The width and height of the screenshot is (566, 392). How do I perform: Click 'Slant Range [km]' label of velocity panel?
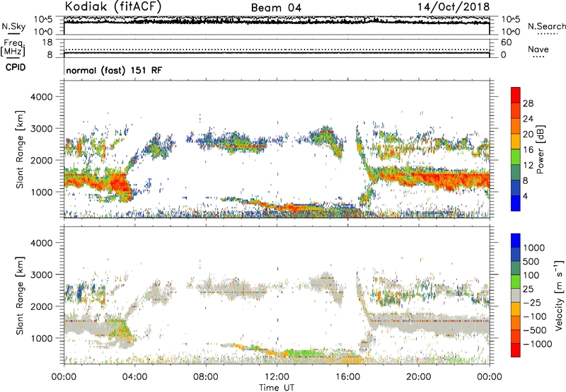(20, 295)
